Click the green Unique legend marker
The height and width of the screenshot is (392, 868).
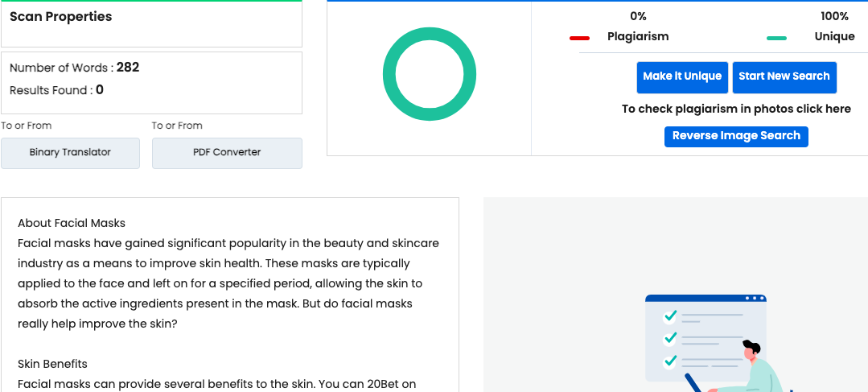(x=776, y=37)
